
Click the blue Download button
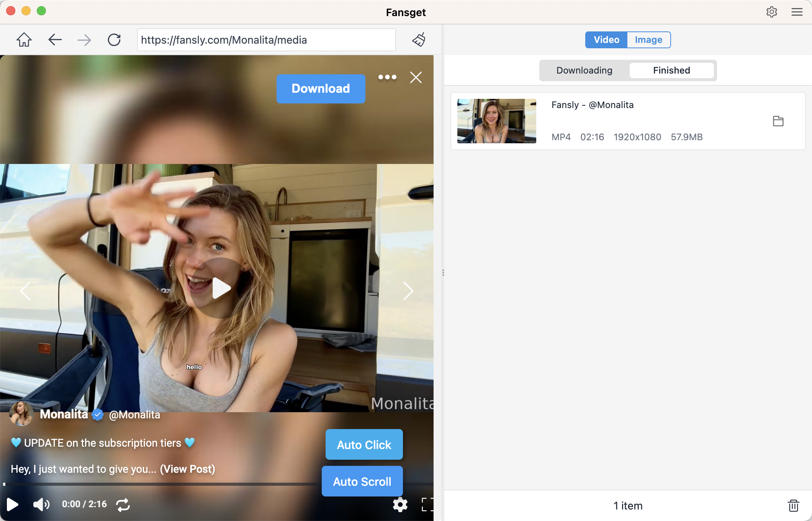tap(321, 89)
